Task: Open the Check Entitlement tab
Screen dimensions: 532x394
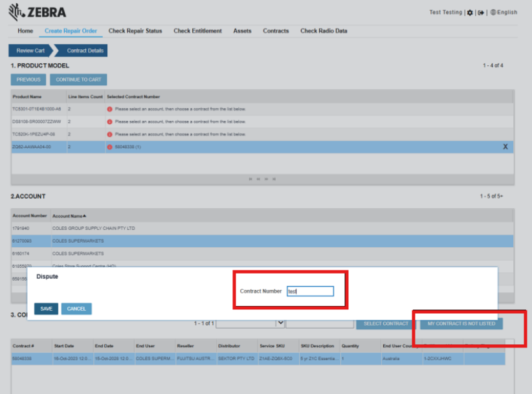Action: pos(198,31)
